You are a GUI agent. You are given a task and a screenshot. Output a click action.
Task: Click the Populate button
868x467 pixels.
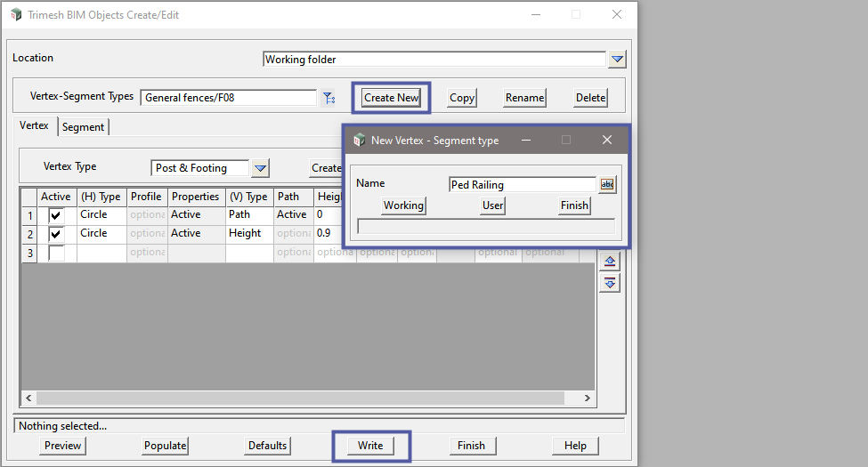pyautogui.click(x=165, y=446)
